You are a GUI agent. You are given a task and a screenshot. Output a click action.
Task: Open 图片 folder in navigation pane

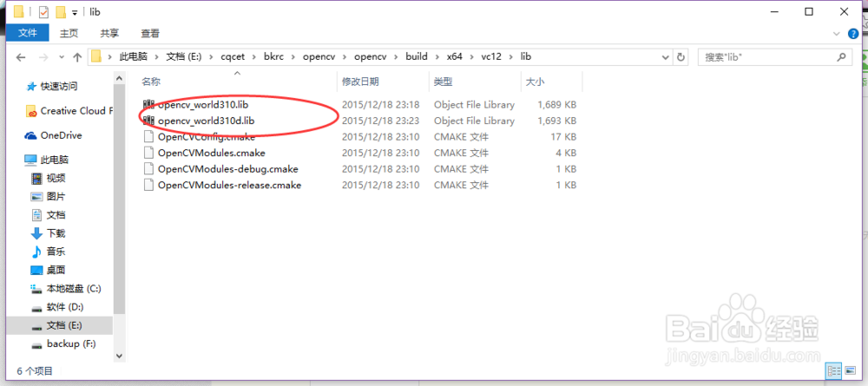click(56, 196)
